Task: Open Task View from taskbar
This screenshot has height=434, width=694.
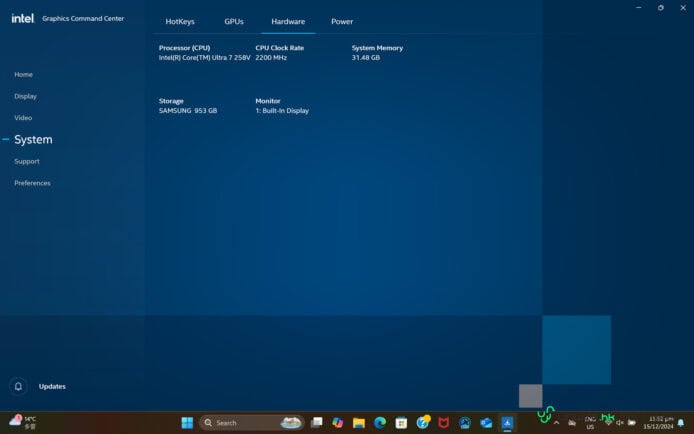Action: coord(316,423)
